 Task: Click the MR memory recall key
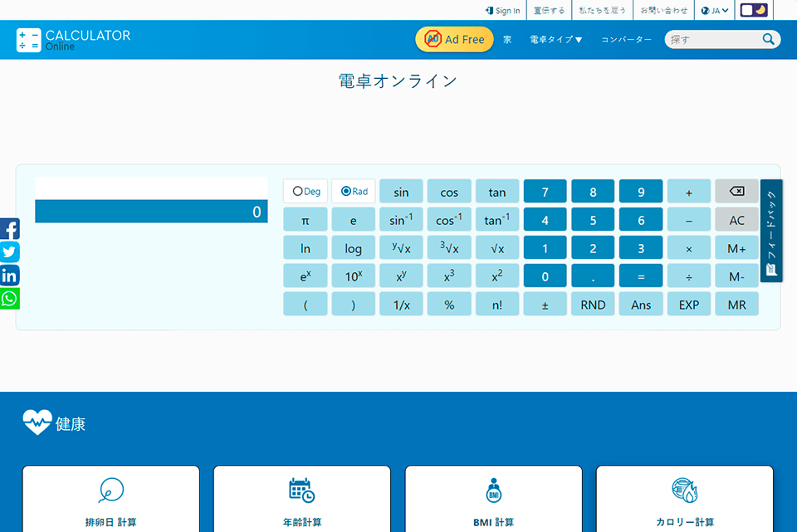coord(736,304)
